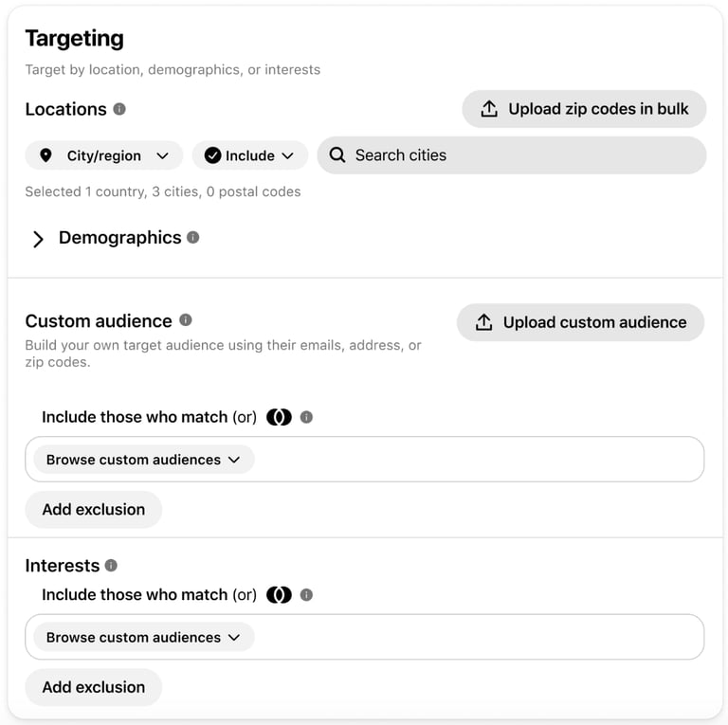Click Upload zip codes in bulk

pyautogui.click(x=584, y=109)
